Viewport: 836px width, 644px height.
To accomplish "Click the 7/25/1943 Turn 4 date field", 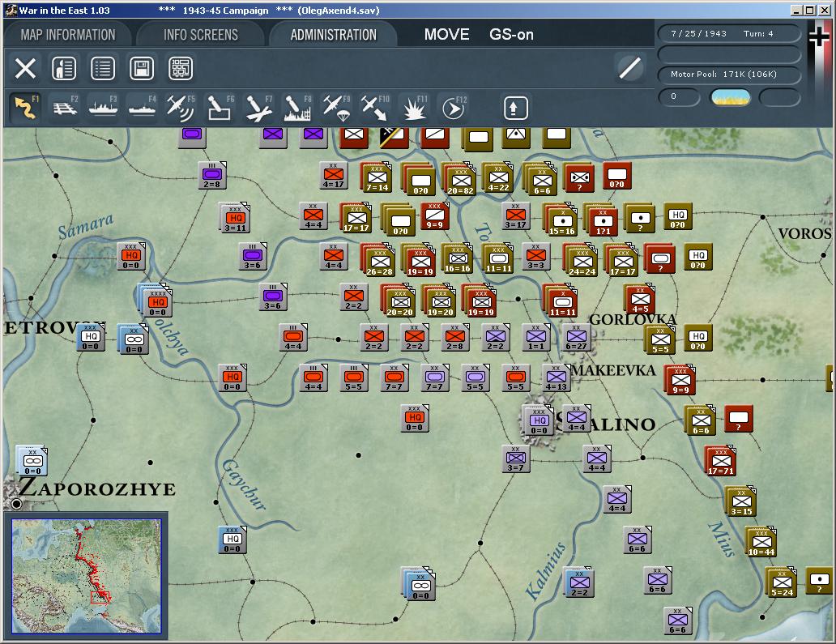I will [x=729, y=33].
